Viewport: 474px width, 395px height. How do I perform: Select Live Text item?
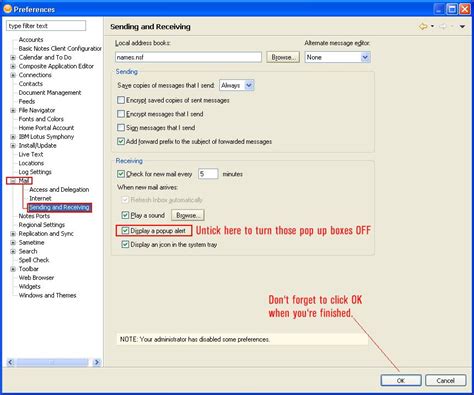31,154
